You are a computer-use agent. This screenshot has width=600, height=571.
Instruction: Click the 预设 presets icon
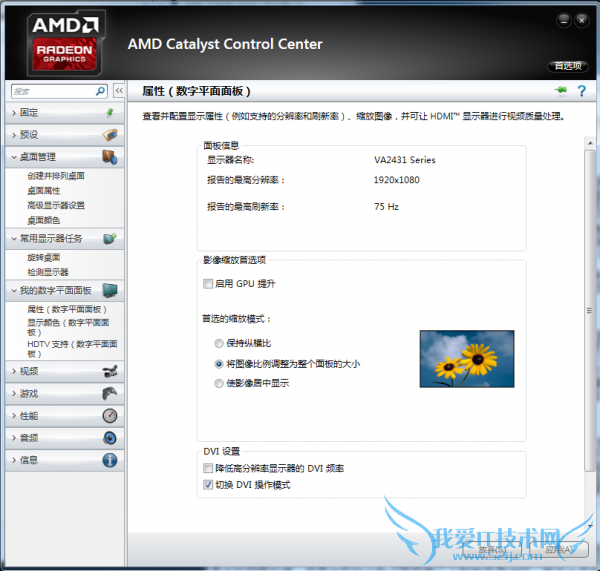(x=110, y=134)
